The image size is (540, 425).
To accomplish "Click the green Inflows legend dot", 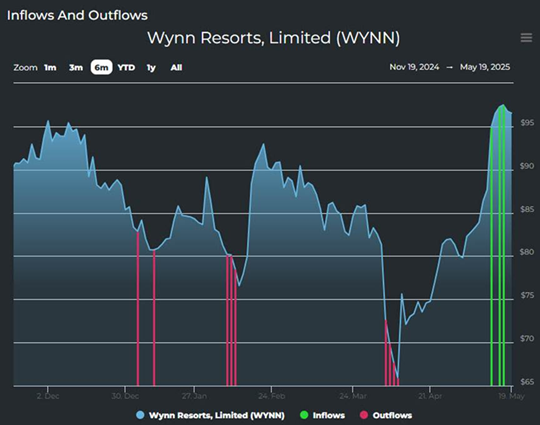I will (x=304, y=415).
